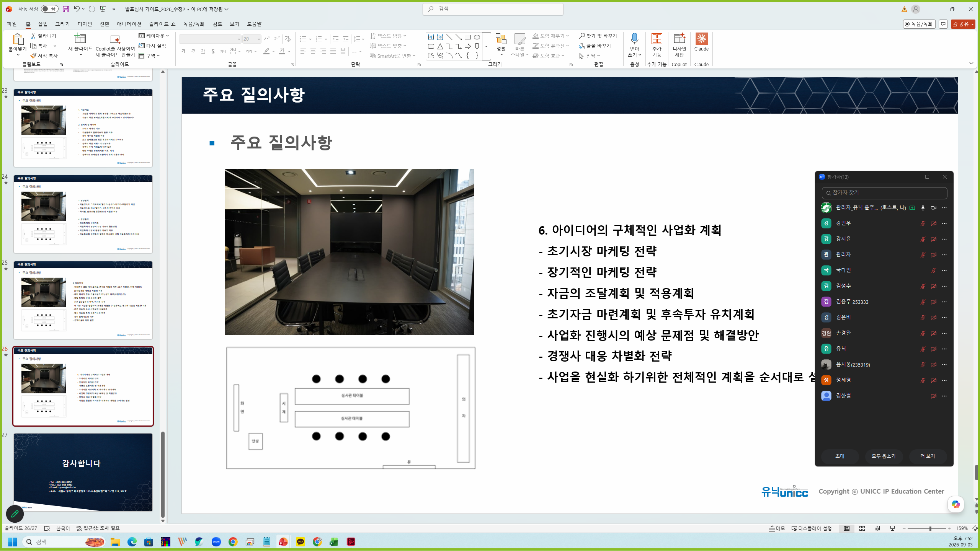The width and height of the screenshot is (980, 551).
Task: Click the Arrange (정렬) icon
Action: 501,39
